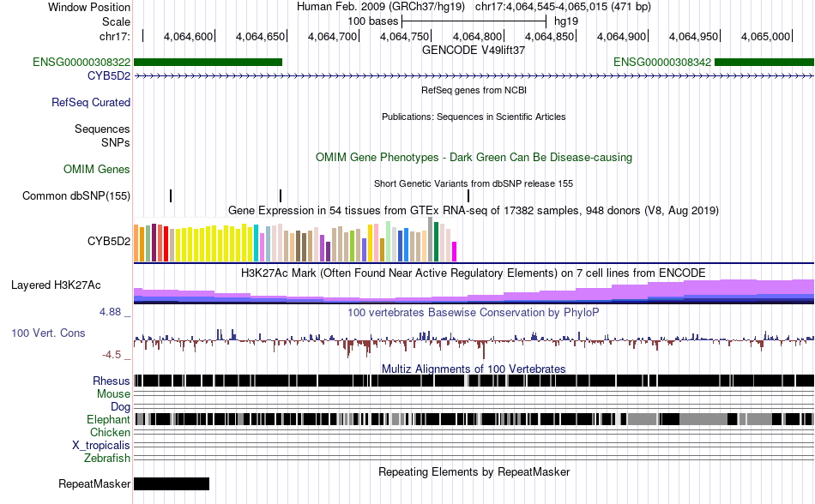Click the ENSG00000308322 gene label

pyautogui.click(x=81, y=63)
